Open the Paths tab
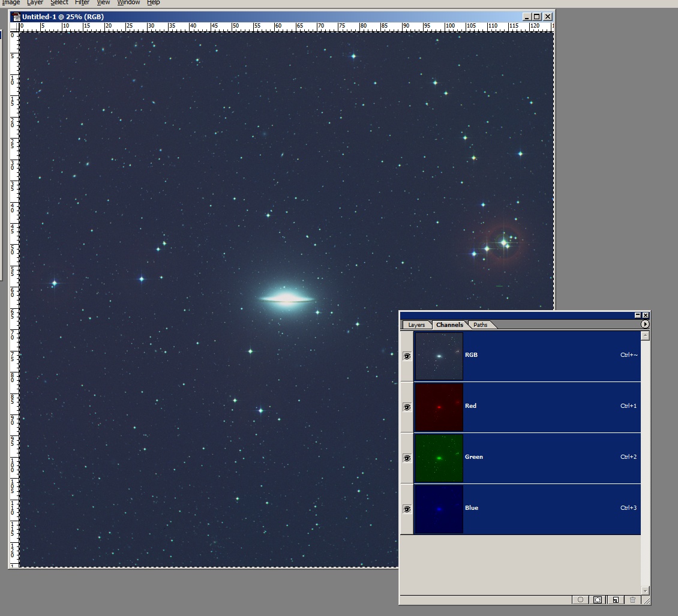Image resolution: width=678 pixels, height=616 pixels. click(x=481, y=324)
